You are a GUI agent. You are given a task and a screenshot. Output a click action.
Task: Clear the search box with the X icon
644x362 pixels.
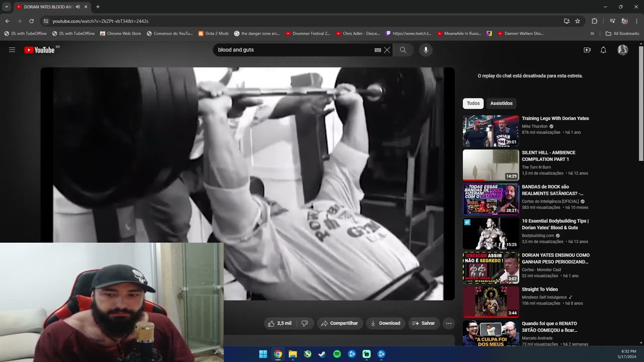coord(387,50)
